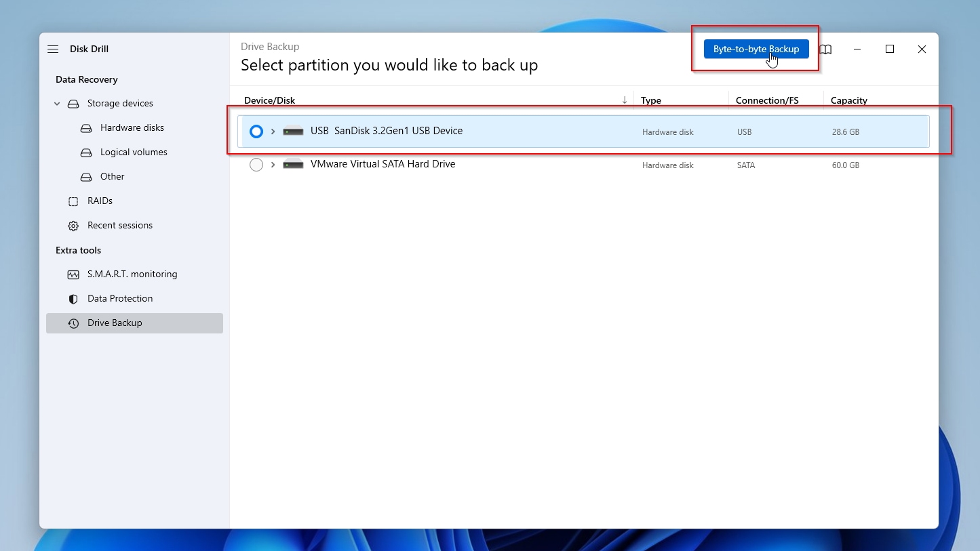Click the SanDisk USB drive icon
This screenshot has width=980, height=551.
(x=293, y=131)
